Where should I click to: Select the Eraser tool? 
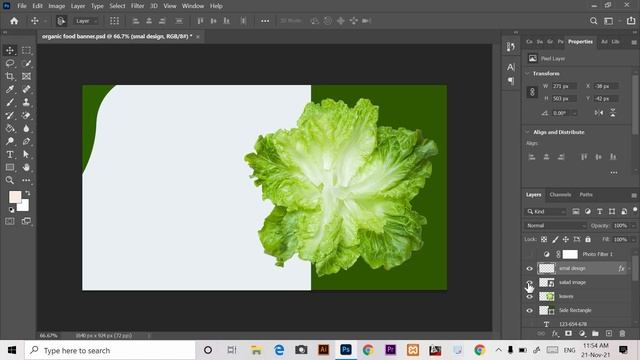(x=26, y=116)
